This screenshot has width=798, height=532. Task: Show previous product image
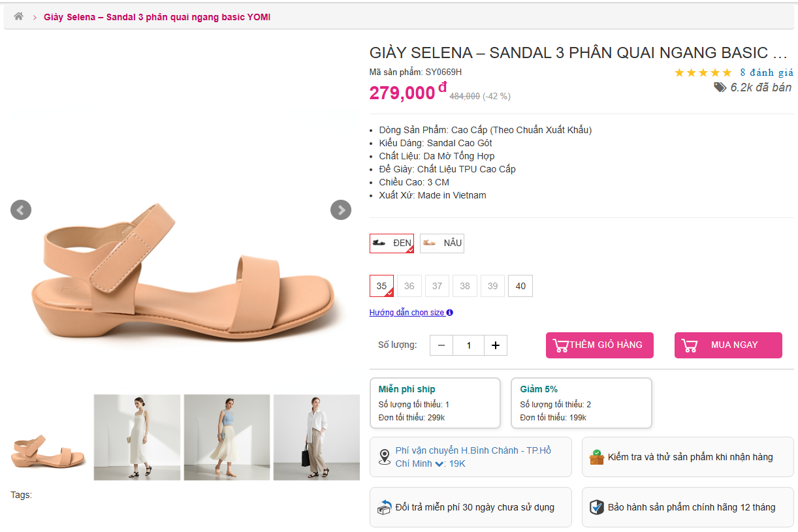pos(21,210)
